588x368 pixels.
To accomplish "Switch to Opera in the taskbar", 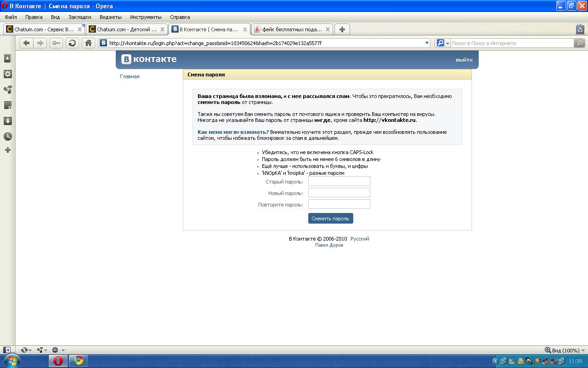I will pyautogui.click(x=58, y=361).
